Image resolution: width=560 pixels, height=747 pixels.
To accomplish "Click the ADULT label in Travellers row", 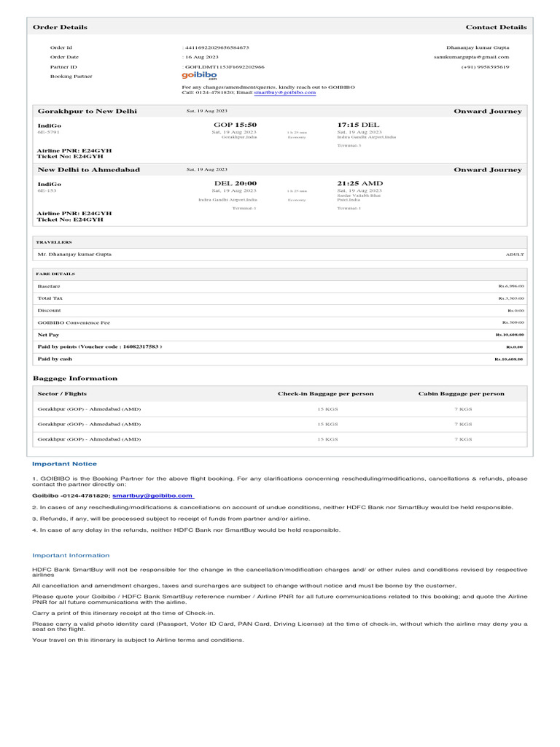I will point(515,255).
